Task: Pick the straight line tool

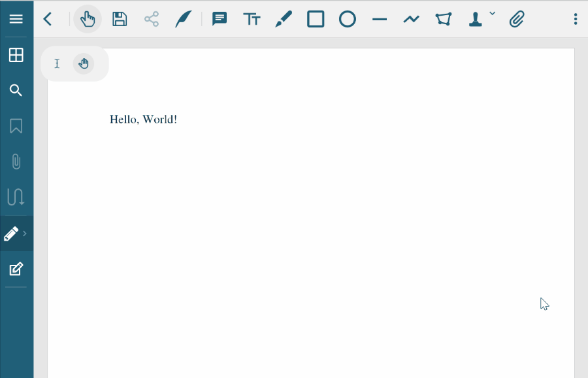Action: pos(380,19)
